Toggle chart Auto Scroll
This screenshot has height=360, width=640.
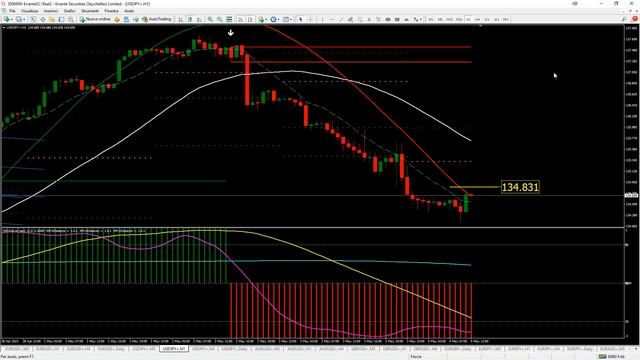[x=240, y=19]
